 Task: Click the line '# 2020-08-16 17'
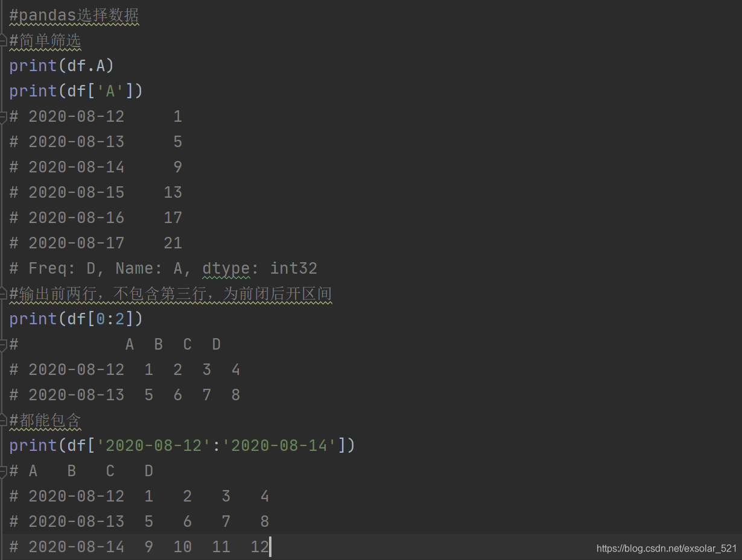pos(96,218)
